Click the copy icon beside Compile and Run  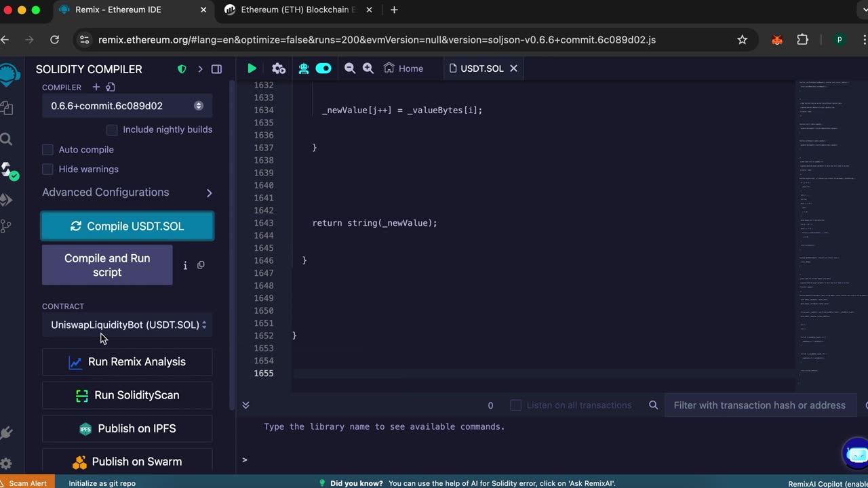(201, 265)
